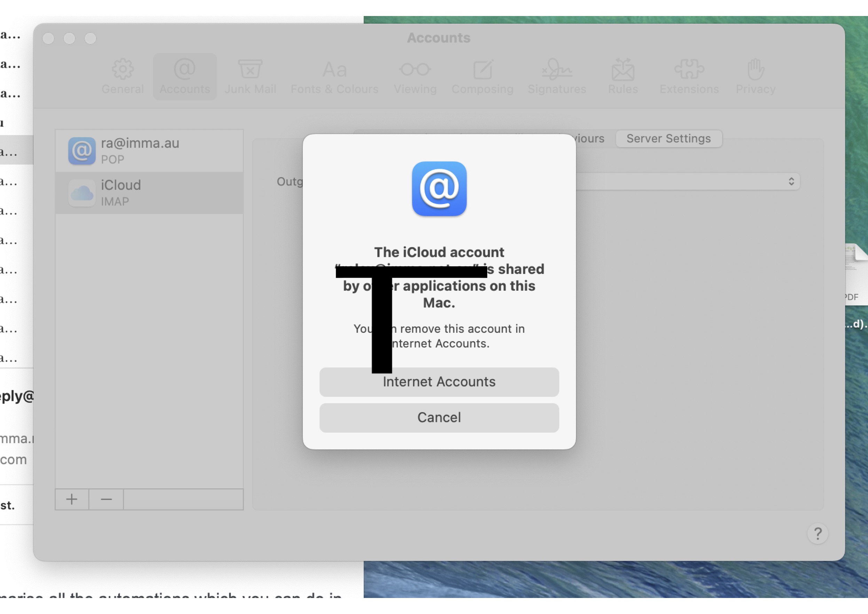Open the General preferences pane
This screenshot has height=614, width=868.
point(122,75)
